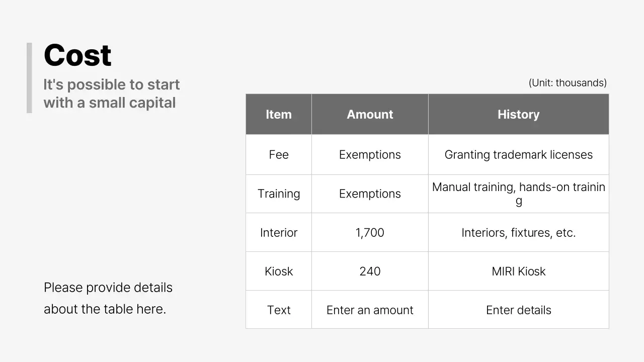
Task: Select the "Interiors, fixtures, etc." cell
Action: [x=518, y=233]
